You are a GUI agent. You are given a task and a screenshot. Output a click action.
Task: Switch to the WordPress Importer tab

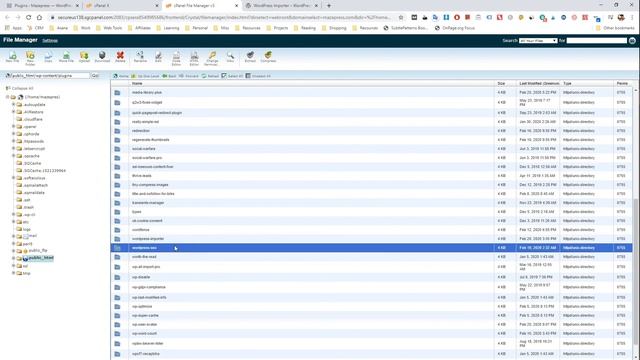click(282, 6)
